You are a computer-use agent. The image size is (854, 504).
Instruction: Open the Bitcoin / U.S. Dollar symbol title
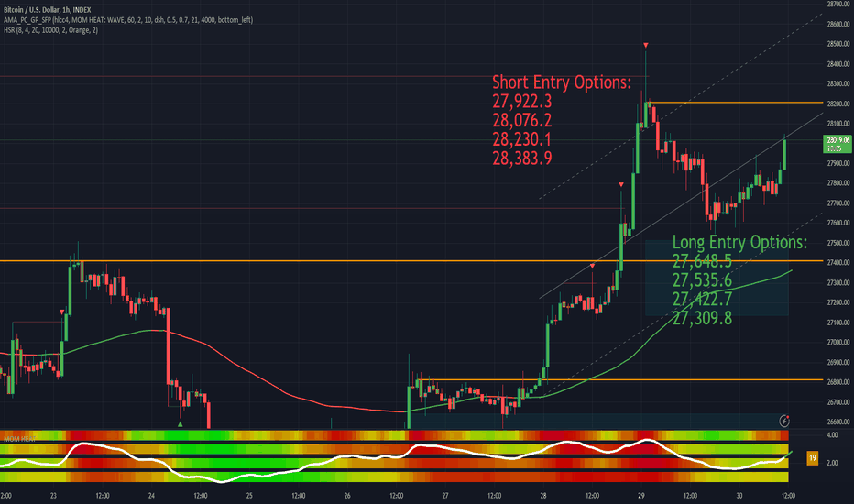pyautogui.click(x=48, y=10)
